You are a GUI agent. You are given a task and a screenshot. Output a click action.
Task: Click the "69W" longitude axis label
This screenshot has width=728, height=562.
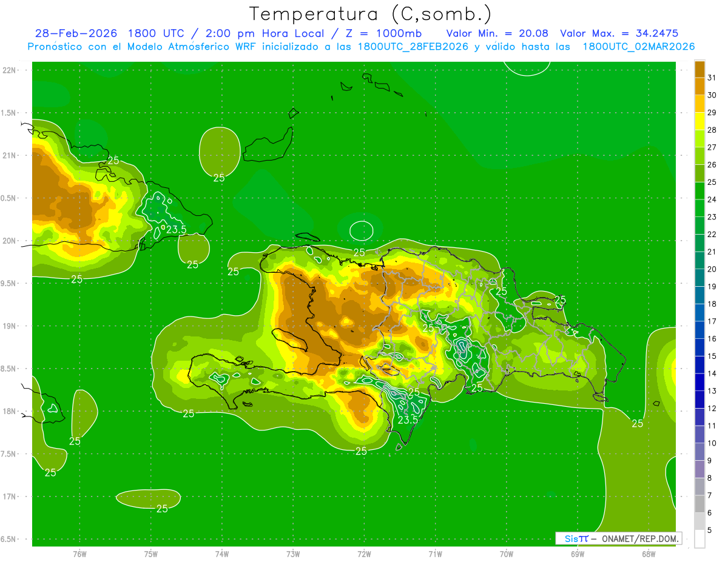tap(578, 554)
